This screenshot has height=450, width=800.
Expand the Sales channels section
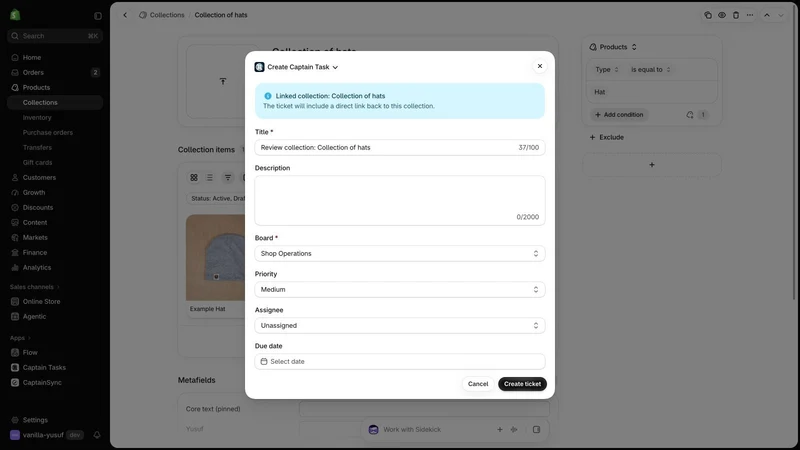35,287
